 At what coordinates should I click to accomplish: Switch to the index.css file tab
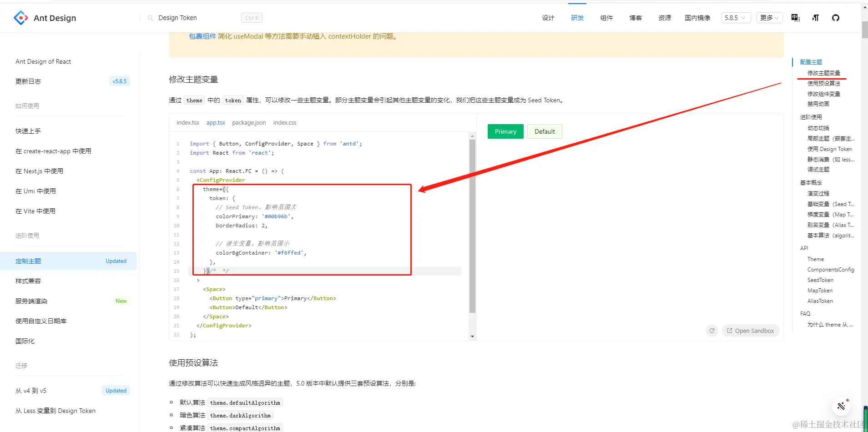[285, 123]
